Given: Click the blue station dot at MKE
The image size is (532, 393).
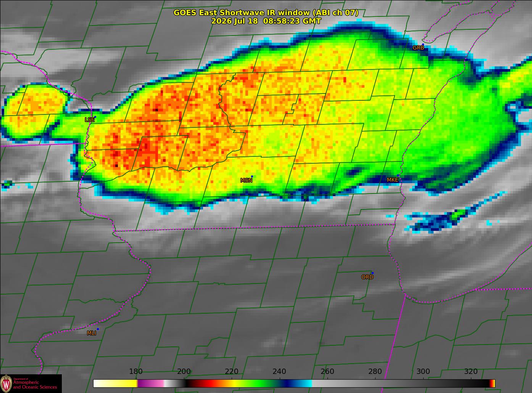Looking at the screenshot, I should [398, 176].
